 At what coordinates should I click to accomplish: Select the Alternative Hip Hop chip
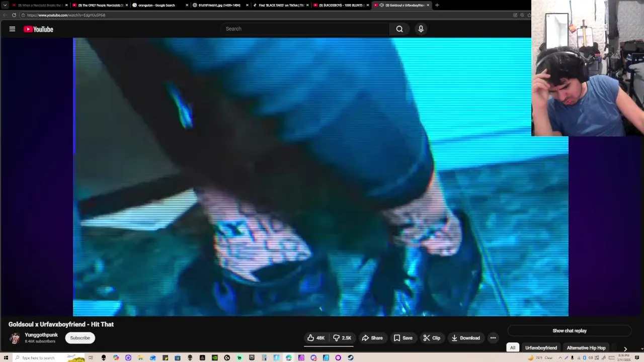586,348
